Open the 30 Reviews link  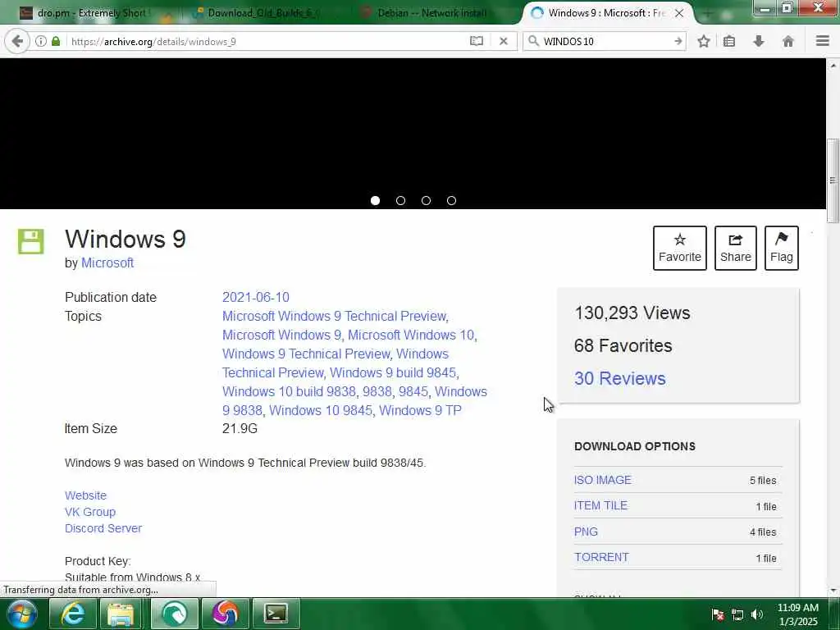pos(620,378)
